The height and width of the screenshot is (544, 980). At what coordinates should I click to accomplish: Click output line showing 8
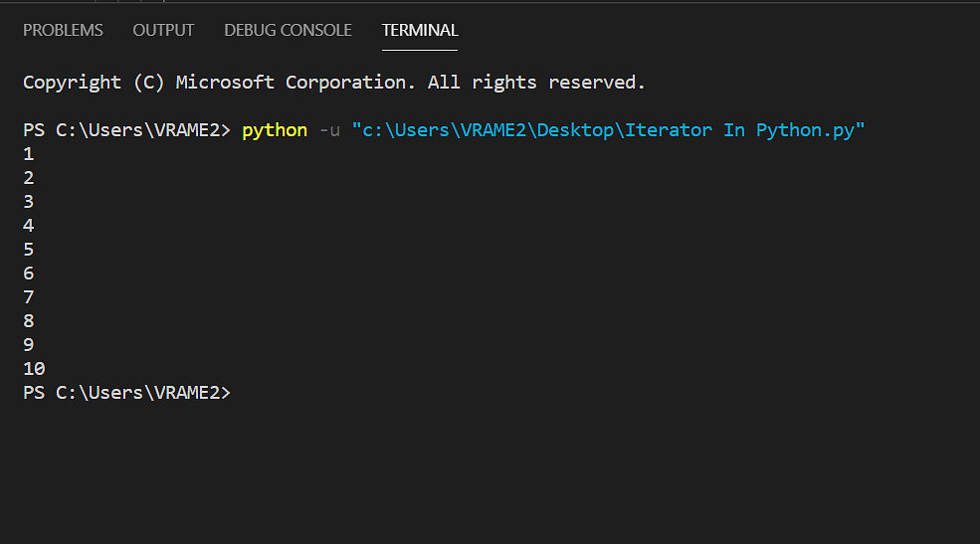[x=28, y=321]
